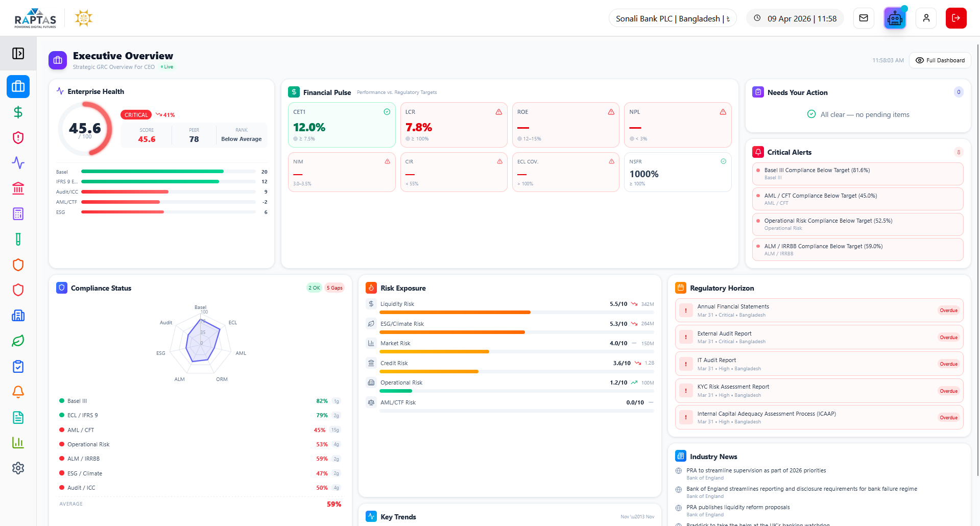Screen dimensions: 980x526
Task: Open the notifications bell icon in the sidebar
Action: tap(18, 392)
